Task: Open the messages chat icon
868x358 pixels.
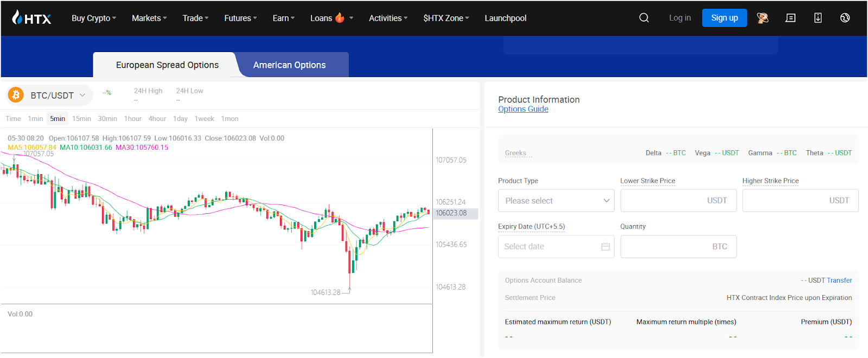Action: tap(790, 18)
